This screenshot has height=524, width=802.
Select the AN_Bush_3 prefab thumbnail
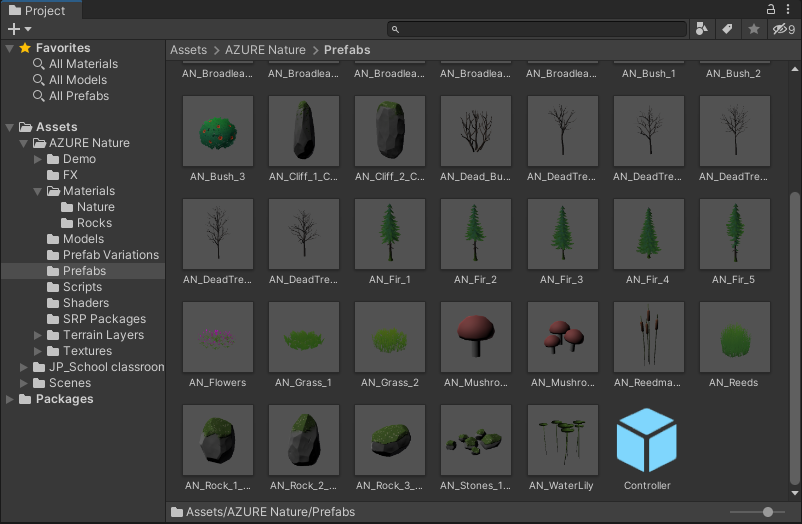click(218, 131)
